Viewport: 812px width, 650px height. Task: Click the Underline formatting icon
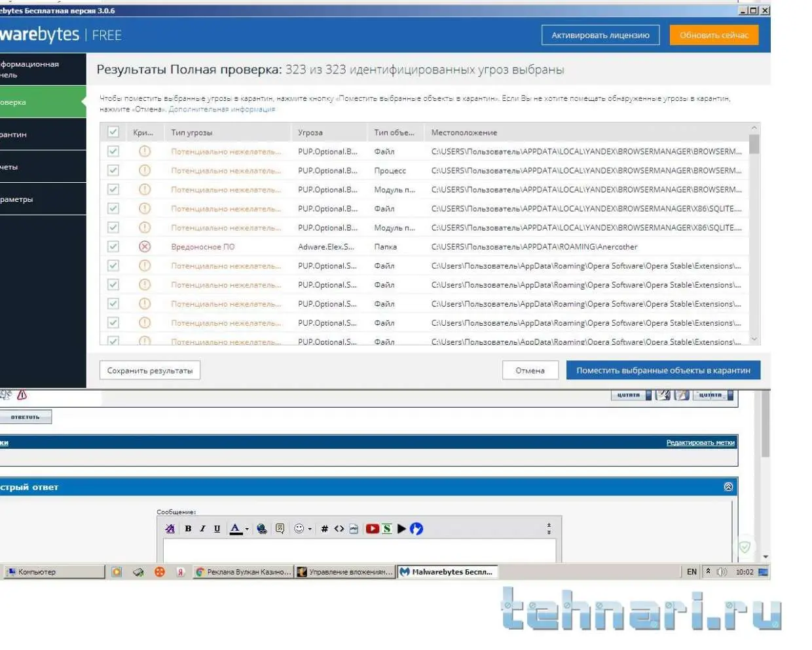[x=217, y=529]
